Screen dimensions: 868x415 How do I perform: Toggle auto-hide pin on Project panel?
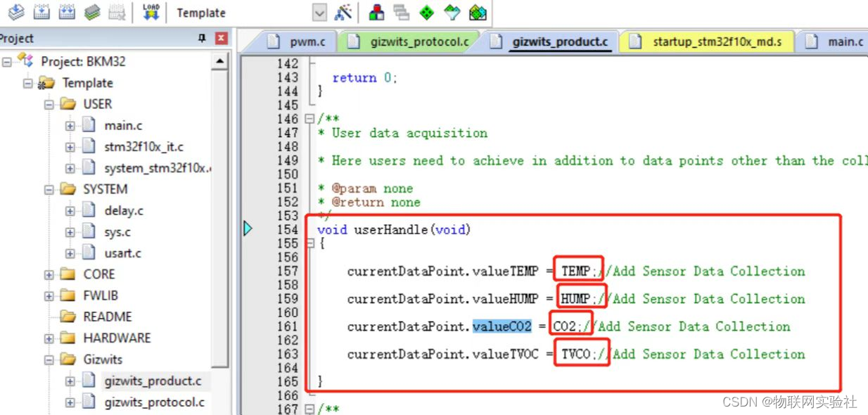pyautogui.click(x=203, y=39)
